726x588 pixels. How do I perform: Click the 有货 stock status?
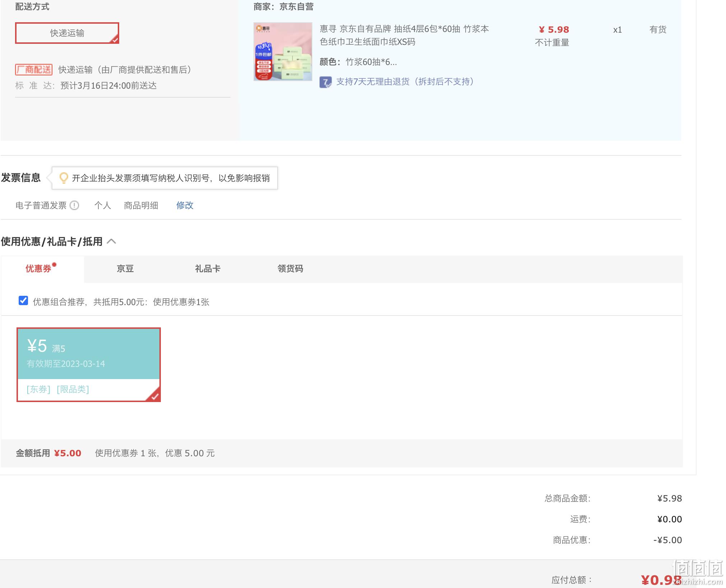point(658,30)
